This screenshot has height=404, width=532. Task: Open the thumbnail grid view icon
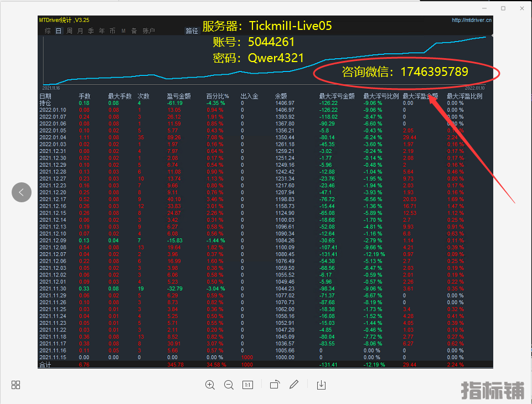[16, 385]
